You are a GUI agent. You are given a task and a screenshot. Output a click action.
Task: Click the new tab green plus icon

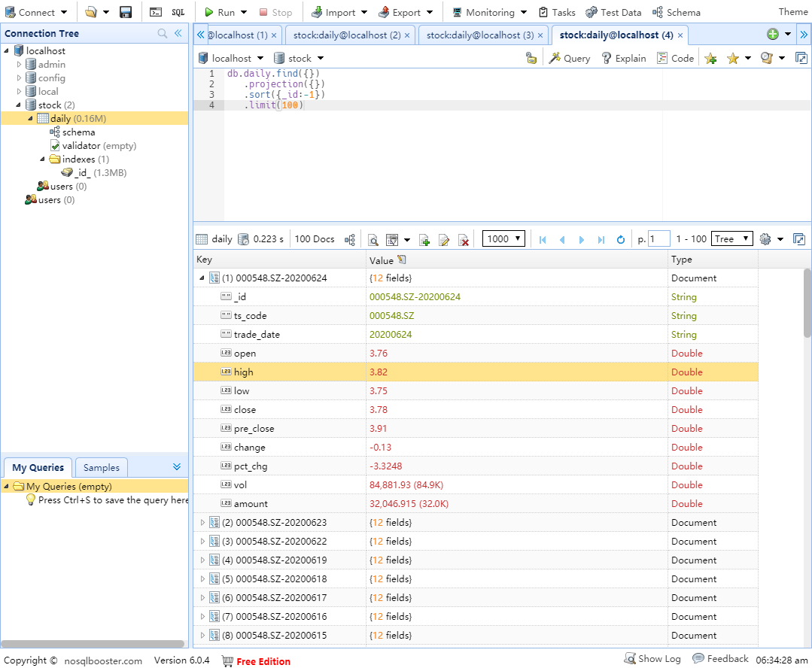tap(773, 35)
